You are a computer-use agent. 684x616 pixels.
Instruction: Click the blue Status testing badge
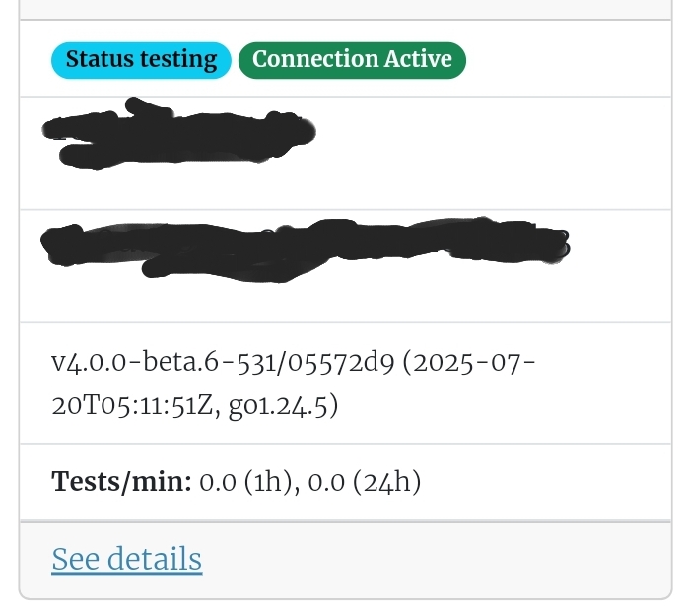pyautogui.click(x=141, y=60)
